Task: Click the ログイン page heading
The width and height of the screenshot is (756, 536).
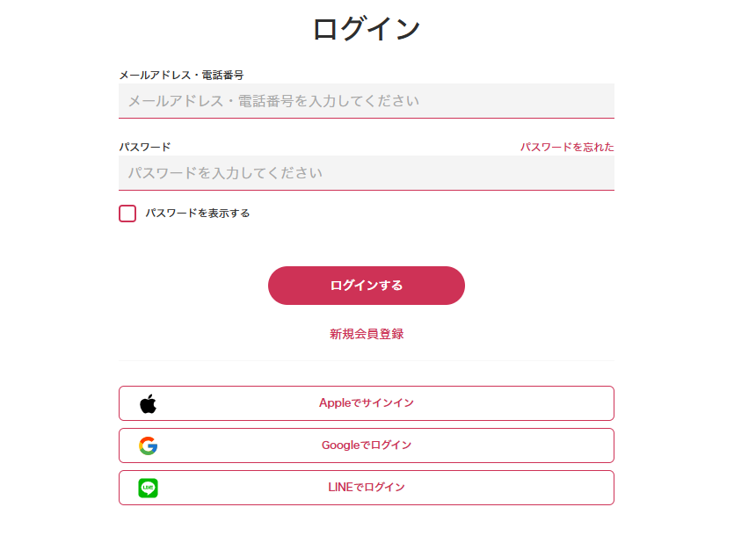Action: 367,29
